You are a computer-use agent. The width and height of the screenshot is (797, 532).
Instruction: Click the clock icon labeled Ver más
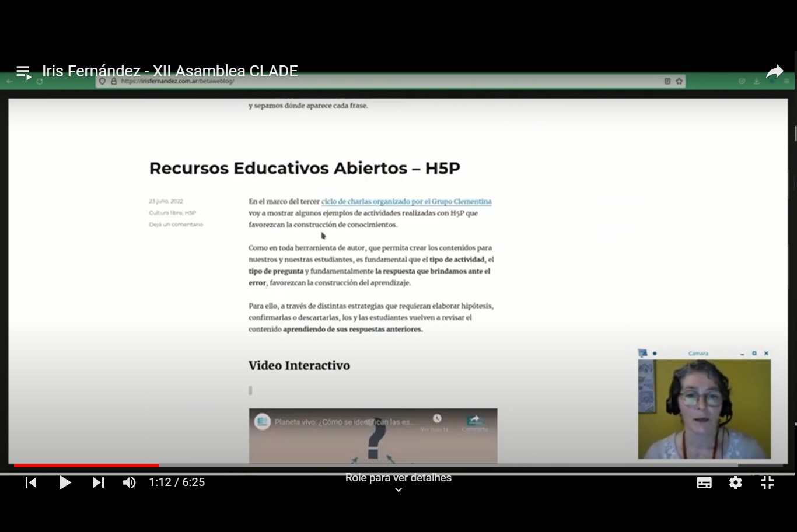tap(436, 418)
